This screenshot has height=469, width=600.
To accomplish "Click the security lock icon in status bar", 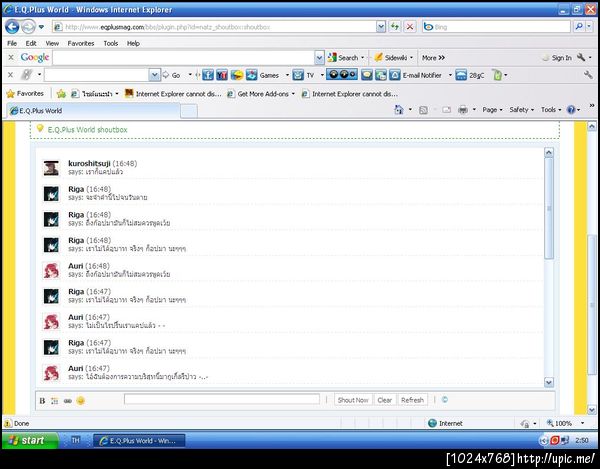I will click(525, 423).
